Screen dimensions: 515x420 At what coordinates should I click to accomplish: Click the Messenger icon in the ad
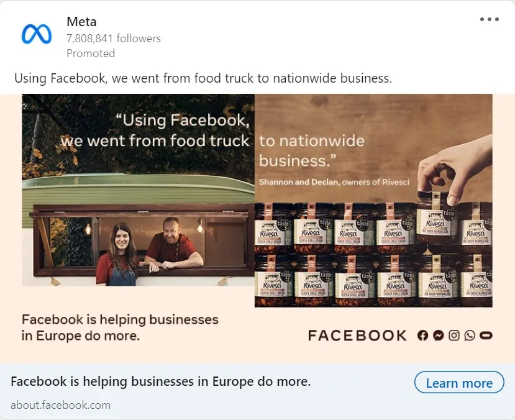439,336
